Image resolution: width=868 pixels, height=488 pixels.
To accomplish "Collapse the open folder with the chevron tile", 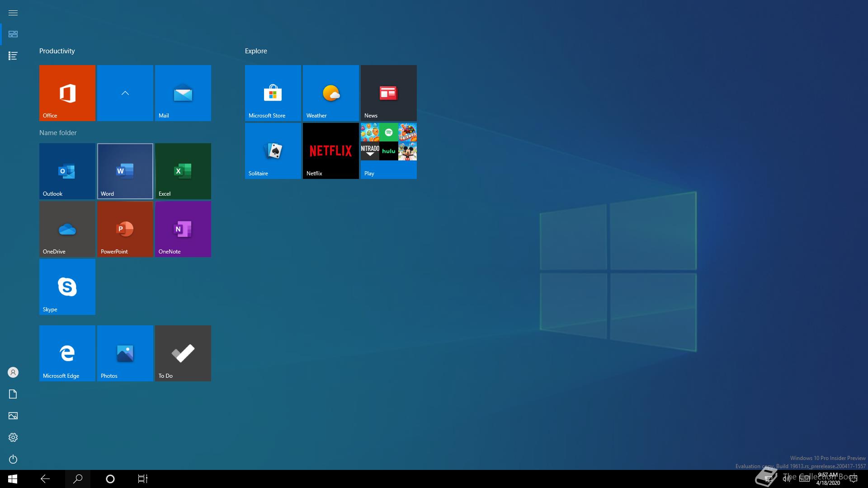I will [x=125, y=93].
